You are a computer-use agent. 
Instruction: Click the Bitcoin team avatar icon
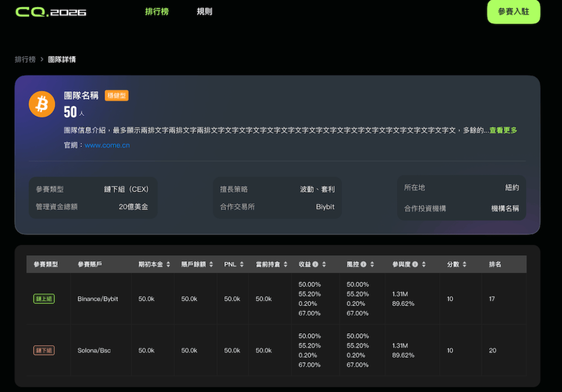[42, 104]
